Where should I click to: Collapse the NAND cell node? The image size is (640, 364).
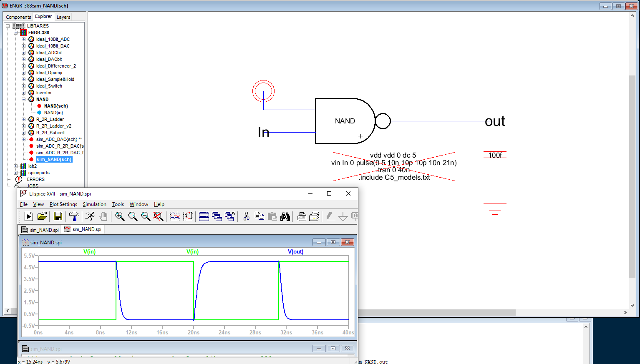point(24,99)
